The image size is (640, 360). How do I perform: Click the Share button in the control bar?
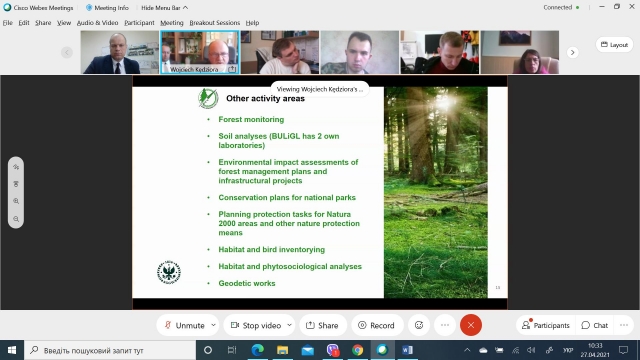point(322,325)
